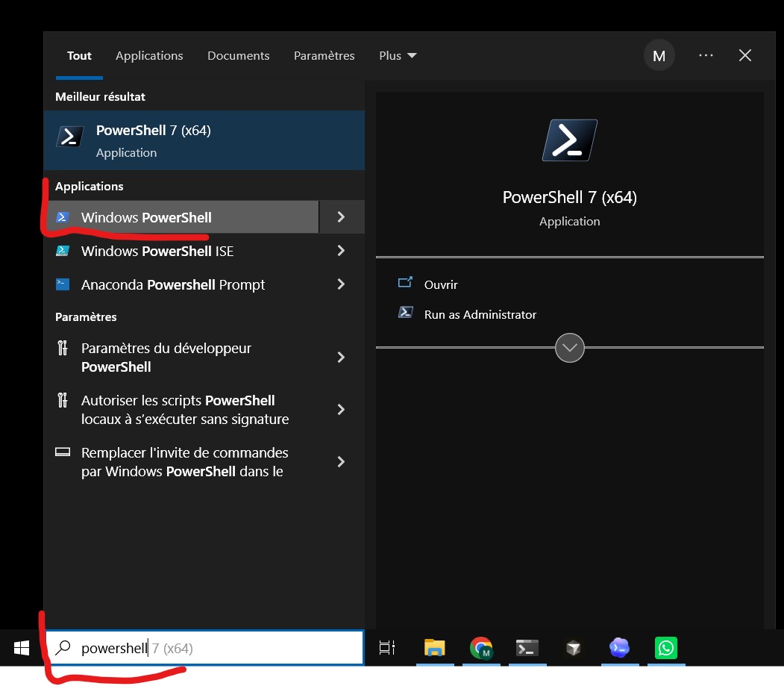Click Ouvrir in the preview pane
This screenshot has width=784, height=686.
pos(441,284)
